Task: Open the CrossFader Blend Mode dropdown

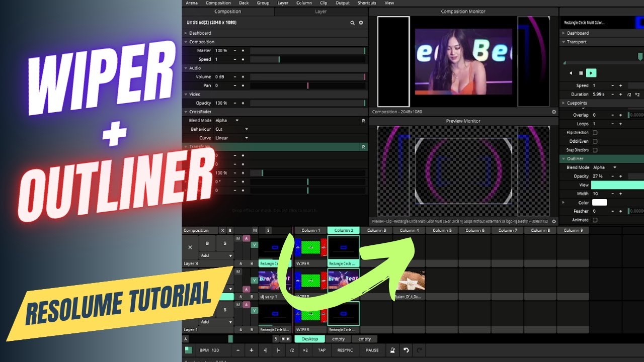Action: click(x=227, y=121)
